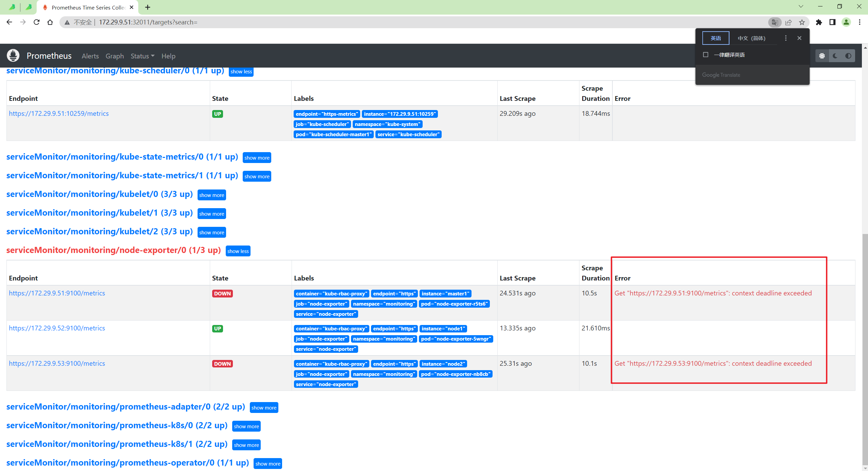Click the prometheus-adapter/0 (2/2 up) heading
868x471 pixels.
pyautogui.click(x=126, y=407)
